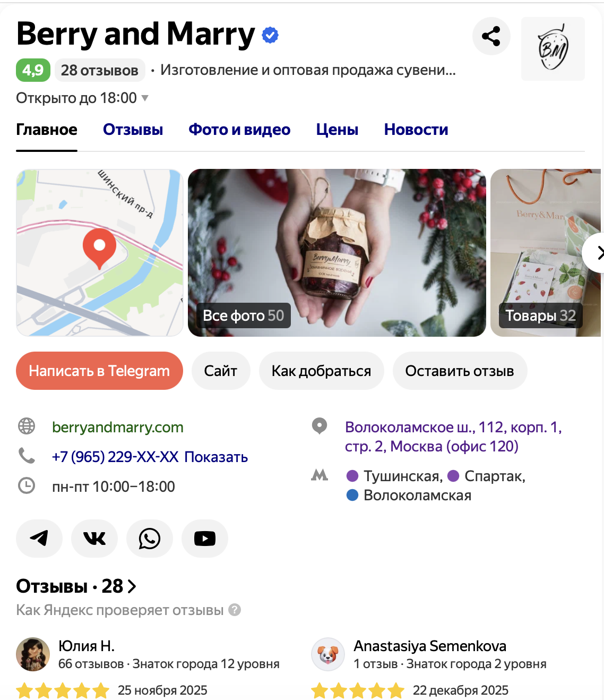Open the Цены tab
Image resolution: width=604 pixels, height=700 pixels.
pos(337,130)
